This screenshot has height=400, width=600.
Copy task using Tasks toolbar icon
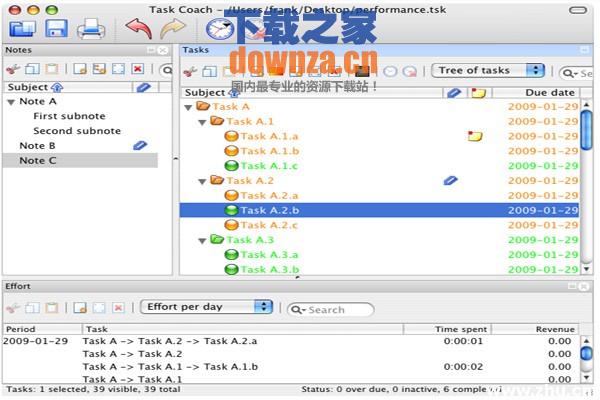209,72
